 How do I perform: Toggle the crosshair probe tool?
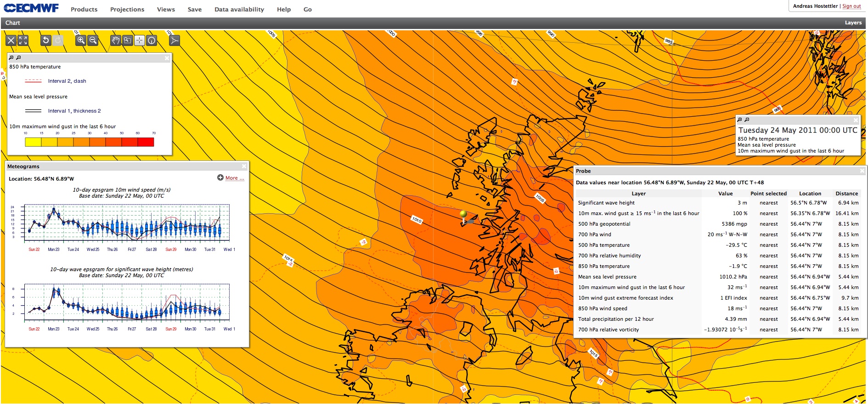click(139, 40)
